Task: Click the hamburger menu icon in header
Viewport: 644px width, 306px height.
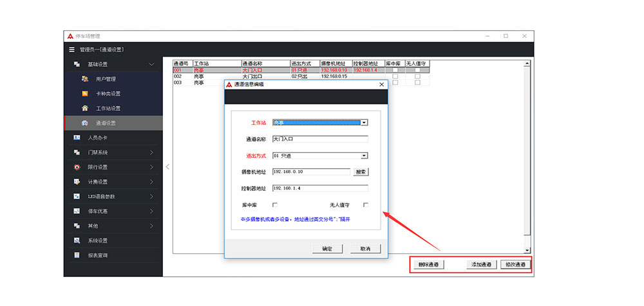Action: [71, 50]
